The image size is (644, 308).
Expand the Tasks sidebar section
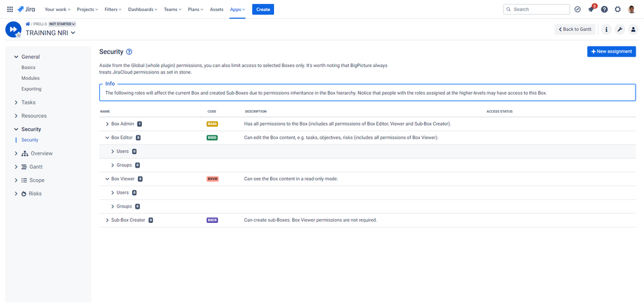click(16, 102)
